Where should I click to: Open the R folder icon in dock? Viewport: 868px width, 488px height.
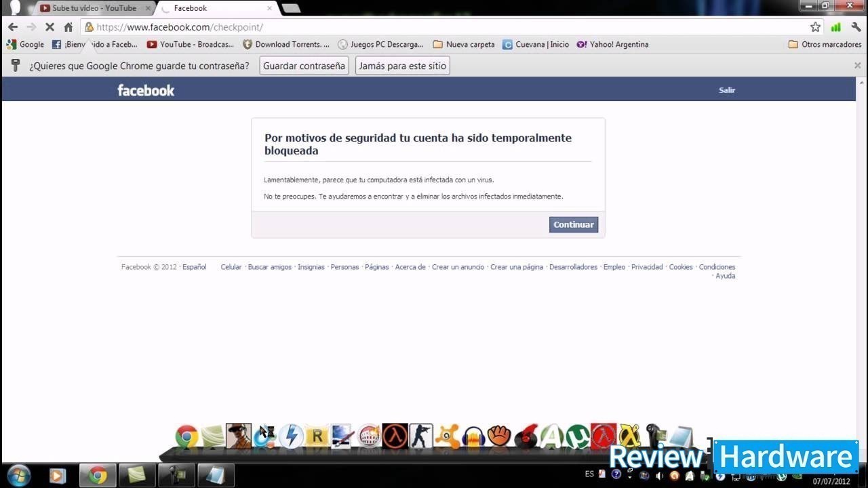[x=317, y=436]
